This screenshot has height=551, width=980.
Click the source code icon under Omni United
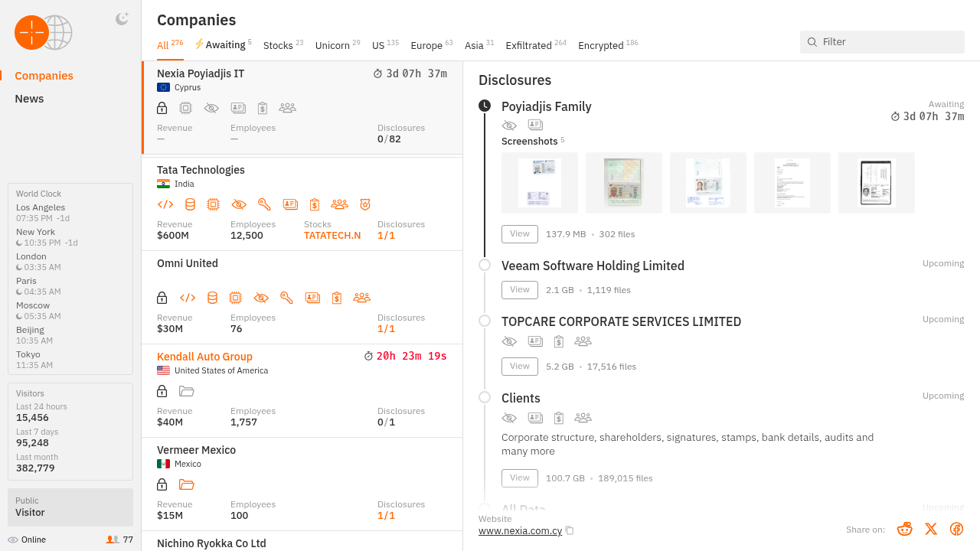click(x=188, y=298)
